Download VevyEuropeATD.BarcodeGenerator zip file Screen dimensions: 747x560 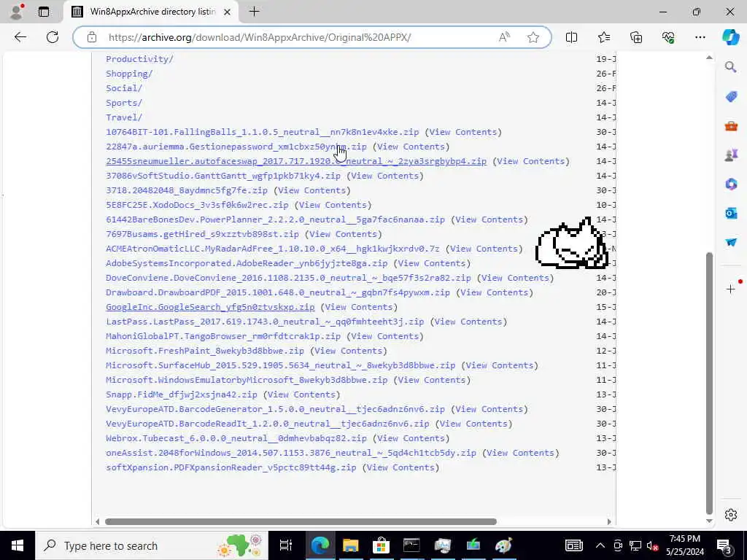pos(275,410)
